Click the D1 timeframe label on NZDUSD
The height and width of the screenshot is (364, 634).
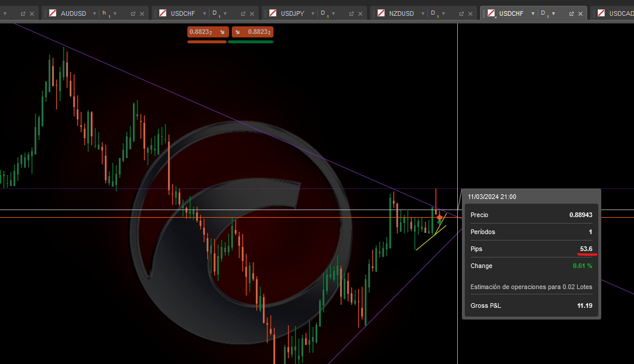coord(433,13)
